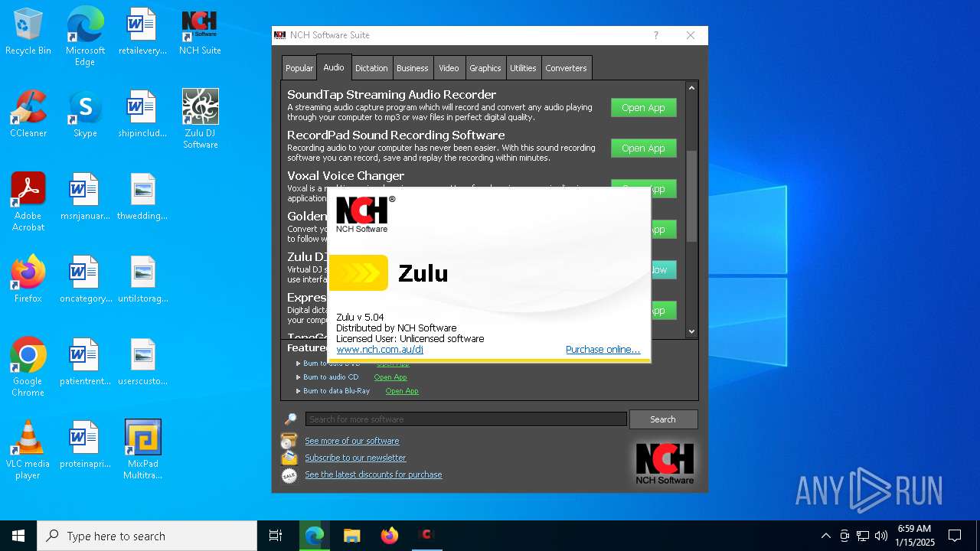Open the volume control in system tray
Image resolution: width=980 pixels, height=551 pixels.
881,536
